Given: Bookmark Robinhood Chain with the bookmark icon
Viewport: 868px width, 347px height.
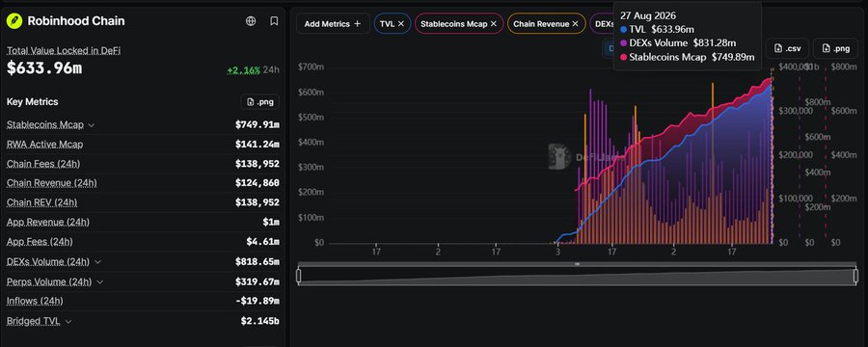Looking at the screenshot, I should click(x=274, y=21).
